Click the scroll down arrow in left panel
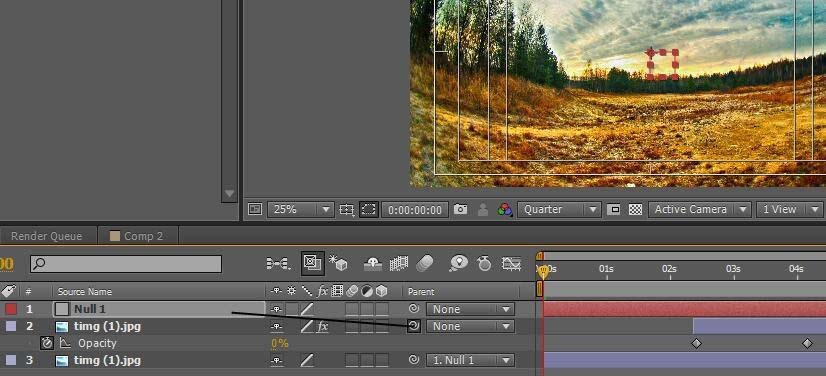Image resolution: width=826 pixels, height=376 pixels. (229, 193)
